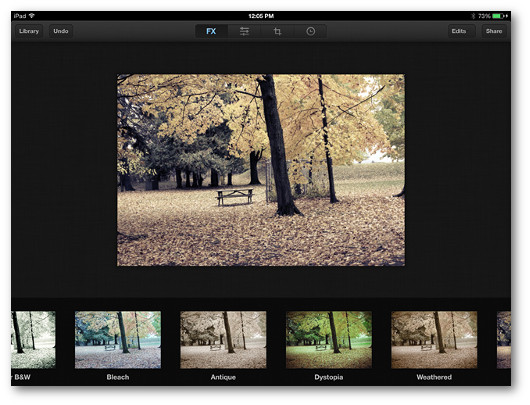Open the FX effects tab
Screen dimensions: 530x405
click(211, 31)
